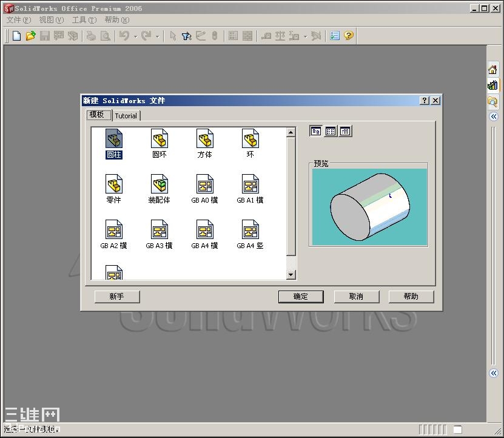This screenshot has height=438, width=504.
Task: Click the template list scroll down arrow
Action: (291, 274)
